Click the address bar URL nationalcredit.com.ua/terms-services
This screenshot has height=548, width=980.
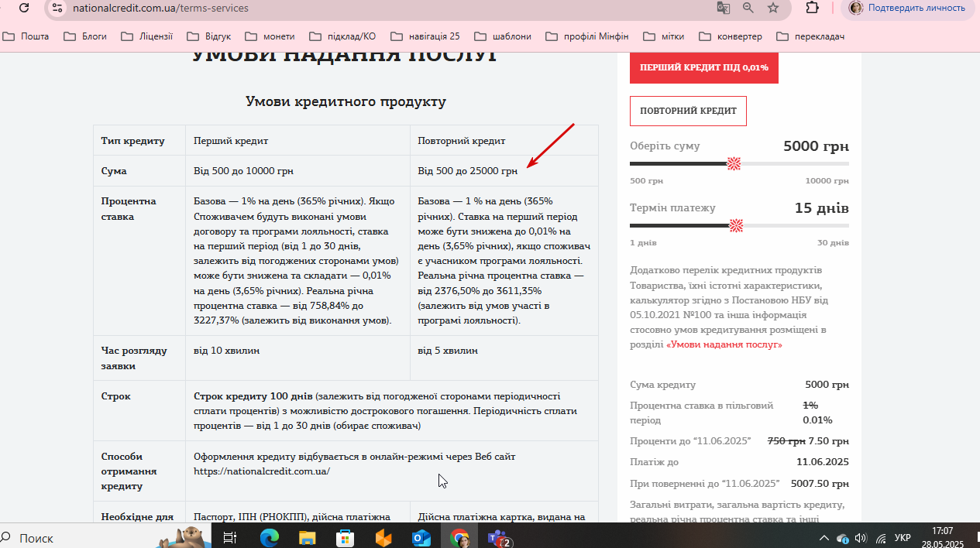click(x=160, y=8)
